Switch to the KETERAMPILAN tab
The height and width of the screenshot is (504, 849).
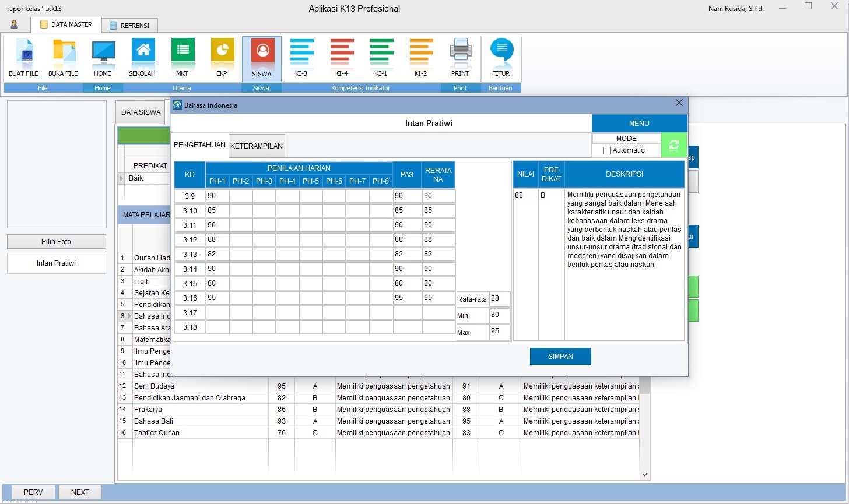click(257, 146)
